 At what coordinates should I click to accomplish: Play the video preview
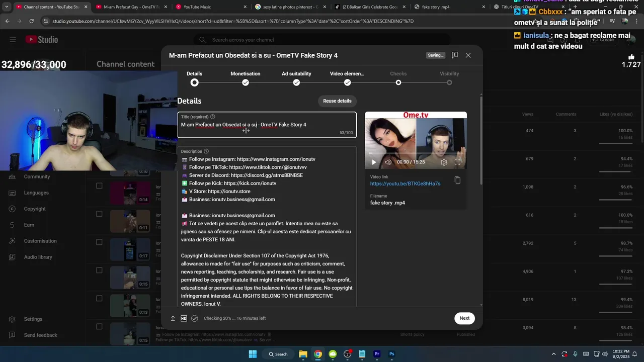[374, 162]
